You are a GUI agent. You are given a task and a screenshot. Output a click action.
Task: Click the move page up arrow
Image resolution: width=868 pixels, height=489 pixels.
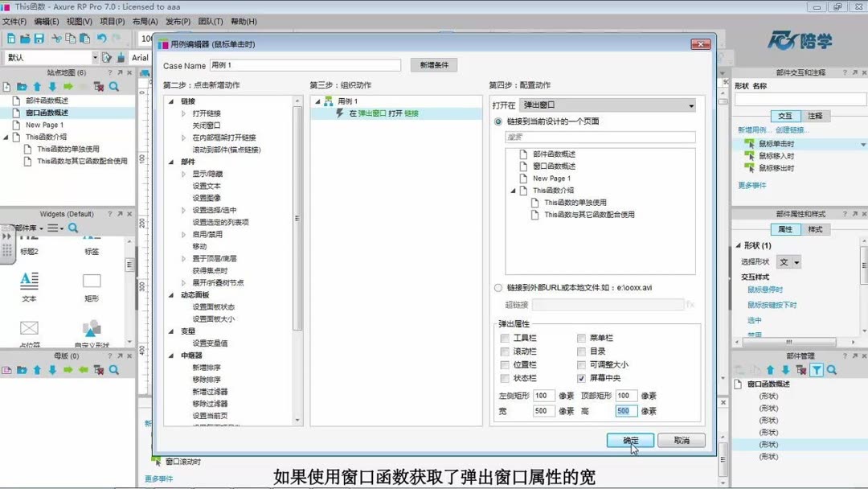click(38, 85)
